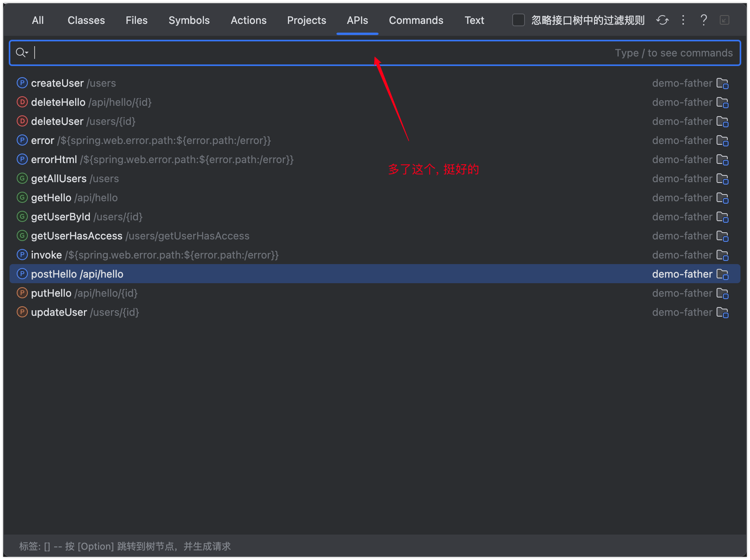The image size is (750, 560).
Task: Click GET method icon of getUserById
Action: pos(22,216)
